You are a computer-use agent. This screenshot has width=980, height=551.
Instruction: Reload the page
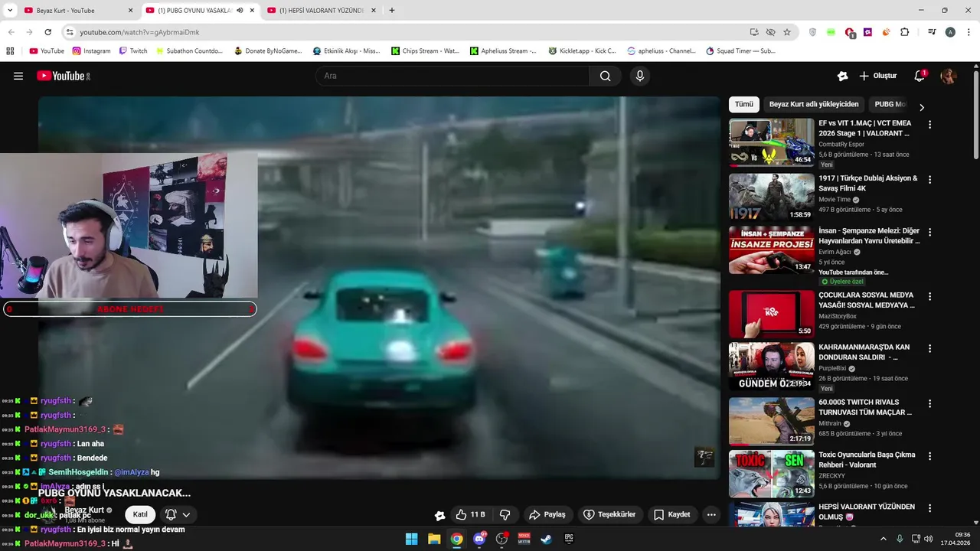click(47, 32)
